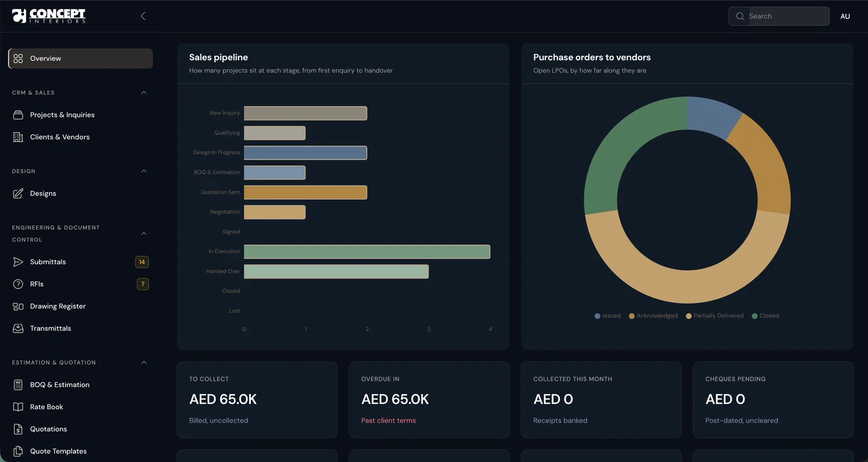Click the Drawing Register icon
The image size is (868, 462).
pos(18,306)
